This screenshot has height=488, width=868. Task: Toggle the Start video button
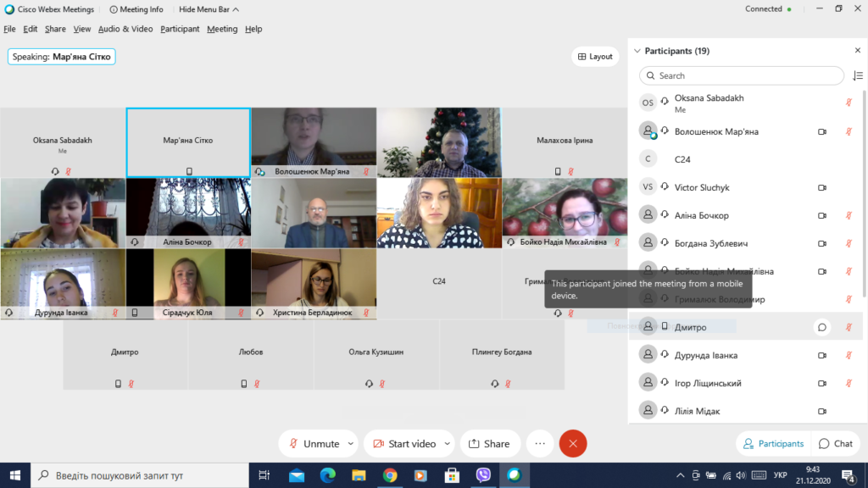point(404,444)
